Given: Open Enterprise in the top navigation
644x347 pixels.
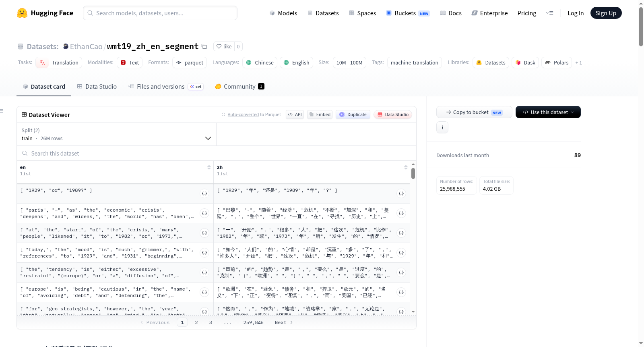Looking at the screenshot, I should (489, 13).
